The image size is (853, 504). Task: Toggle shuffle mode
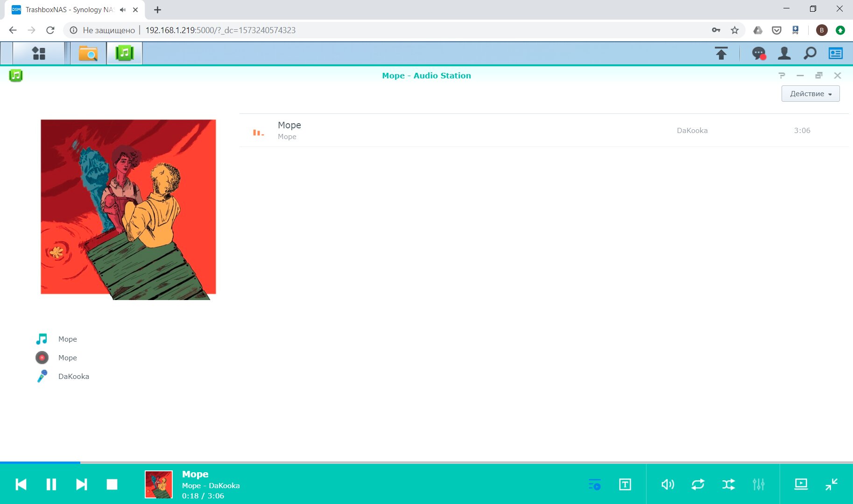(x=728, y=484)
